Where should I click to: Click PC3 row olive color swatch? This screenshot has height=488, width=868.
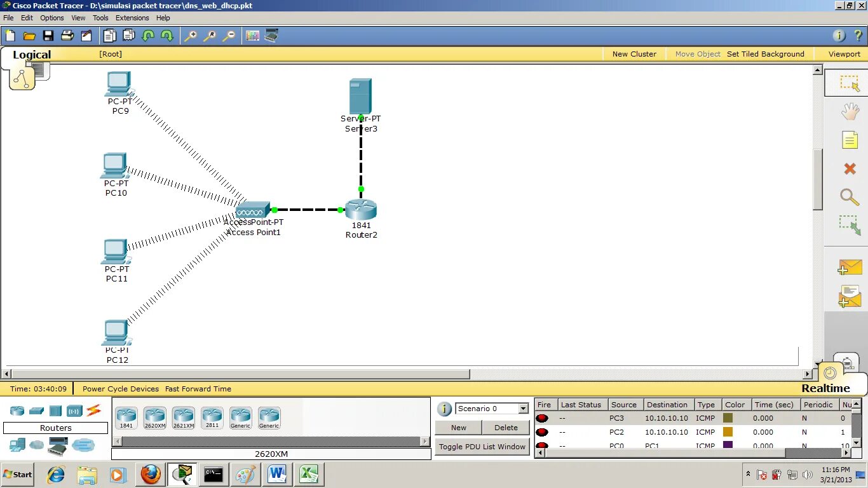728,418
